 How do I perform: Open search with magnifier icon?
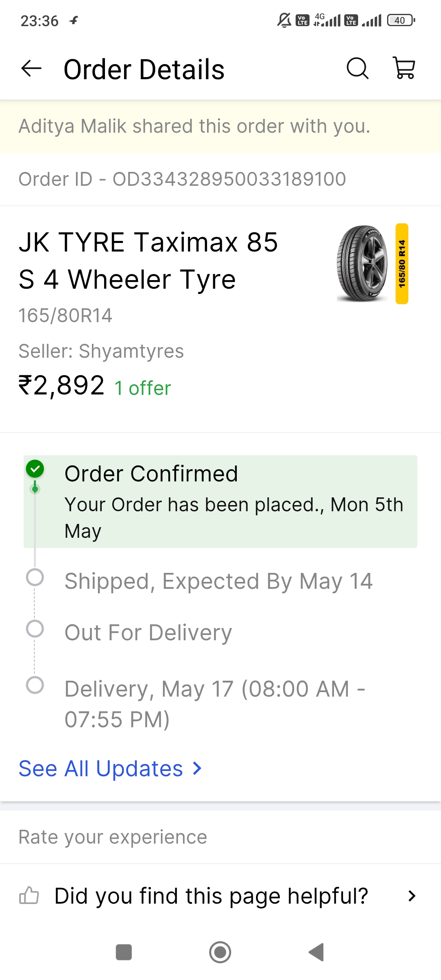357,68
